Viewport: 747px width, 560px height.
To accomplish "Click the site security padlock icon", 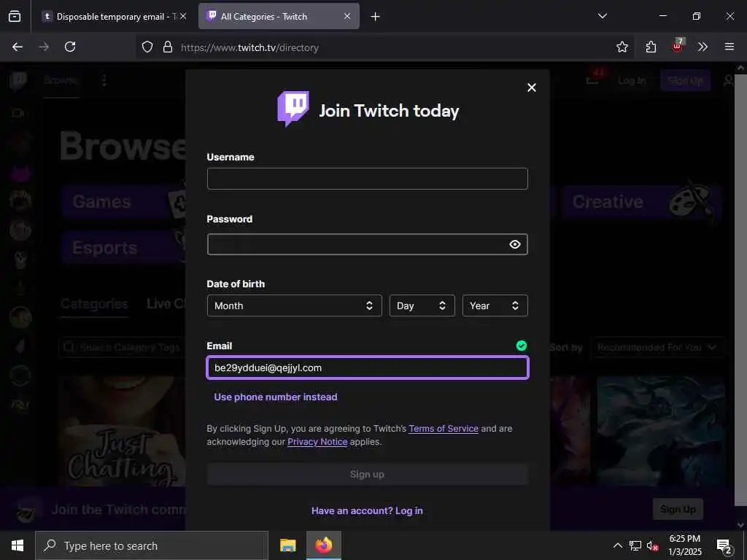I will coord(168,47).
